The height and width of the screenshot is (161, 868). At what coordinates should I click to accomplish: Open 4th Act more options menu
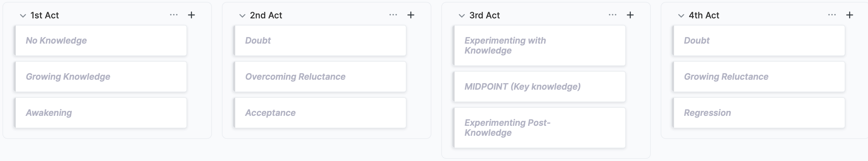click(832, 15)
